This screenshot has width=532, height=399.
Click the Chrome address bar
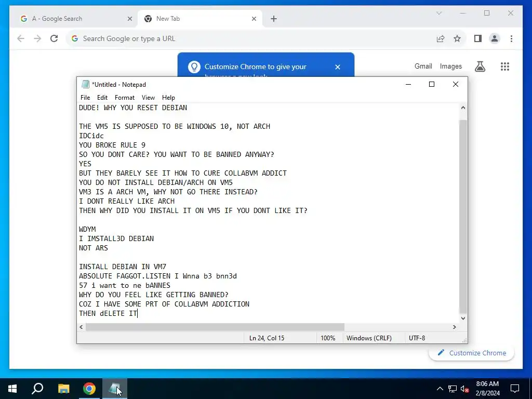pyautogui.click(x=251, y=38)
